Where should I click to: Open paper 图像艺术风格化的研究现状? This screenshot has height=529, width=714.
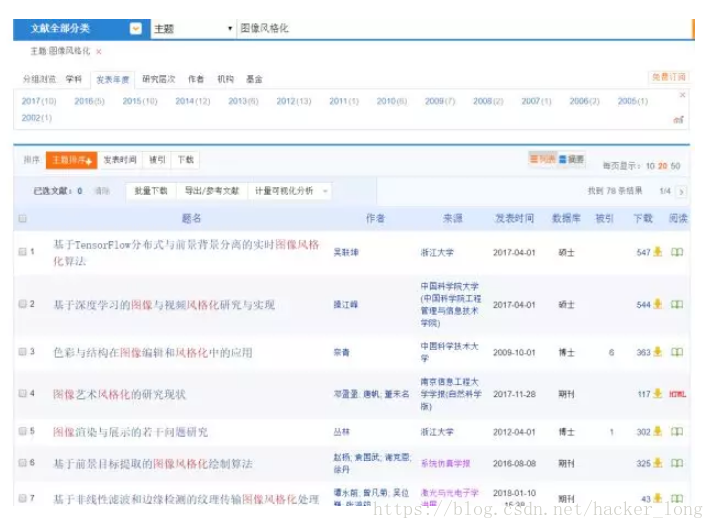119,394
